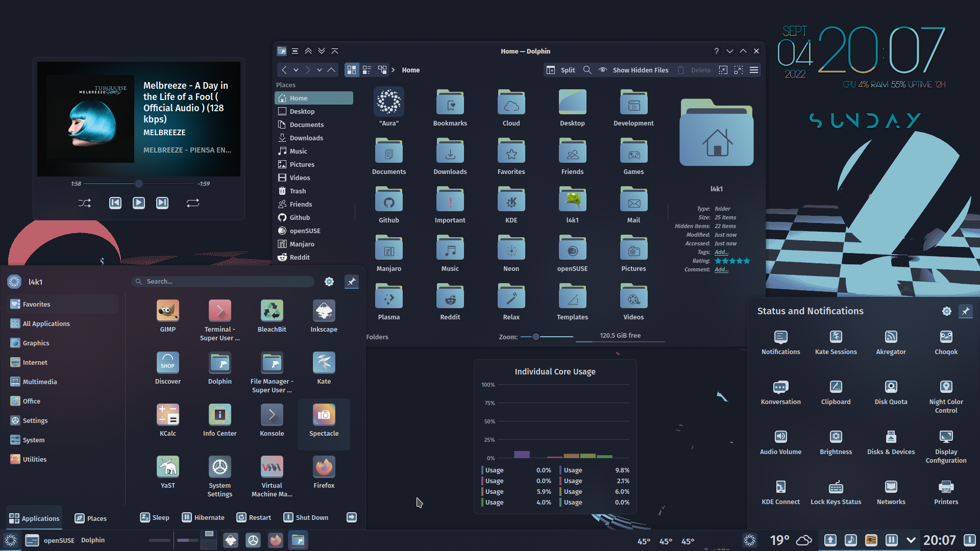Viewport: 980px width, 551px height.
Task: Click the launcher search field
Action: click(223, 282)
